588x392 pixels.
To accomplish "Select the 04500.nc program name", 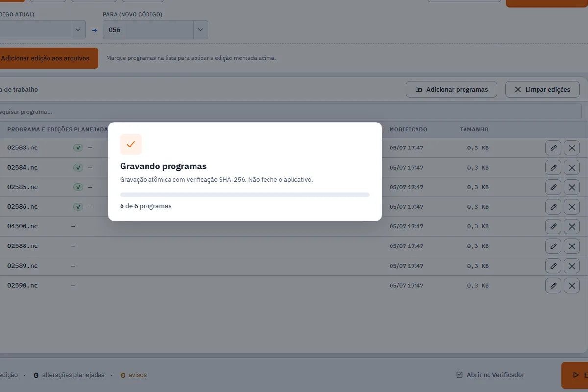I will 23,226.
